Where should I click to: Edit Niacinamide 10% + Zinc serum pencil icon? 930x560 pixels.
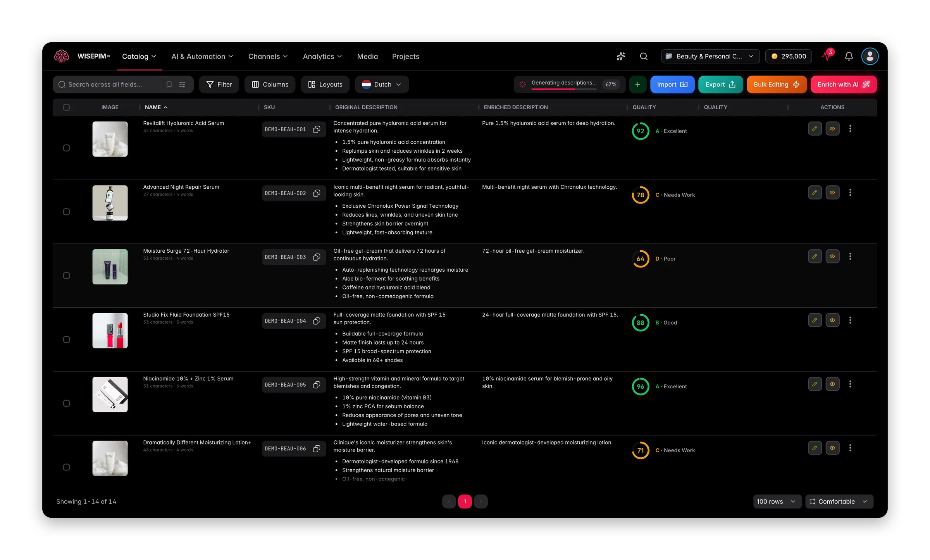click(x=815, y=384)
